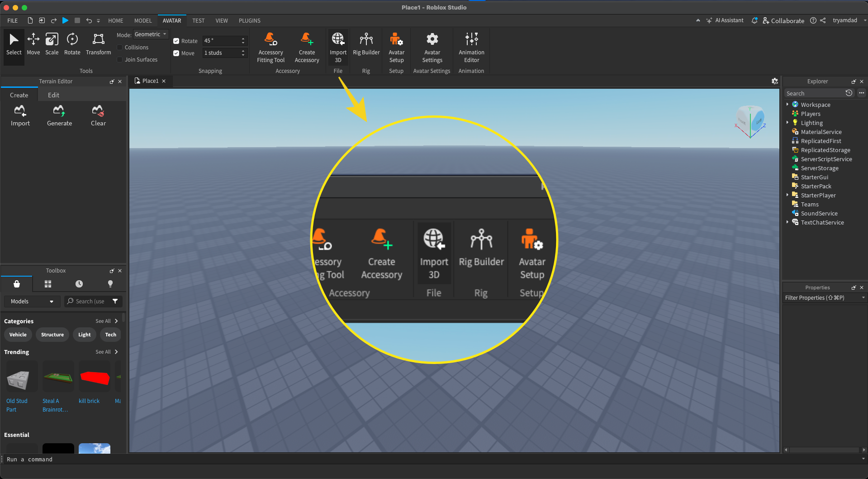
Task: Switch to the HOME ribbon tab
Action: (x=116, y=20)
